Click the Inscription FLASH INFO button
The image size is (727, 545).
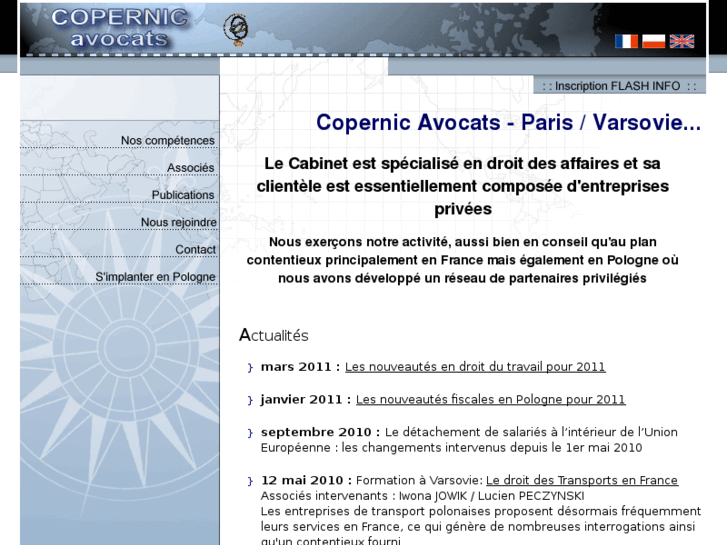click(619, 86)
